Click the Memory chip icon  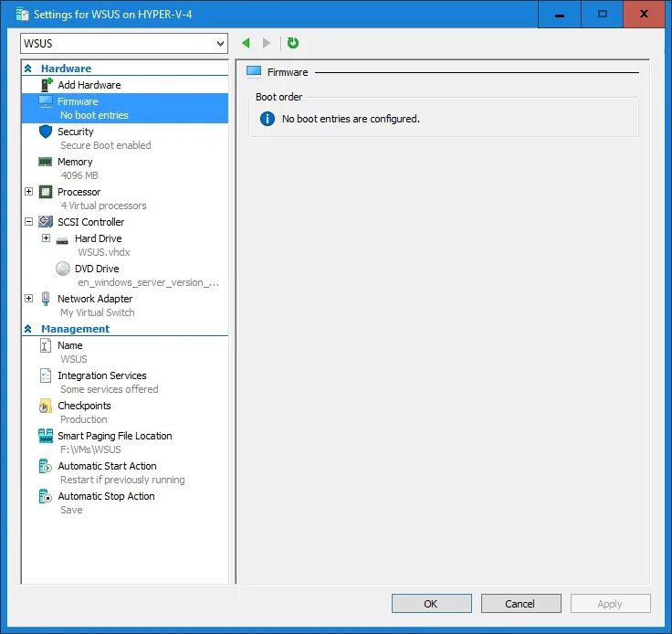click(x=46, y=162)
